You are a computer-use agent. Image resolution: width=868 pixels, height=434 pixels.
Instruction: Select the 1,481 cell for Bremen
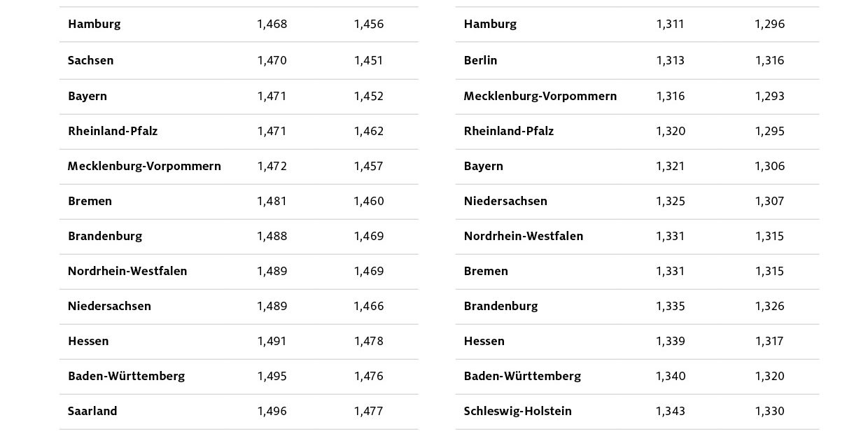272,201
